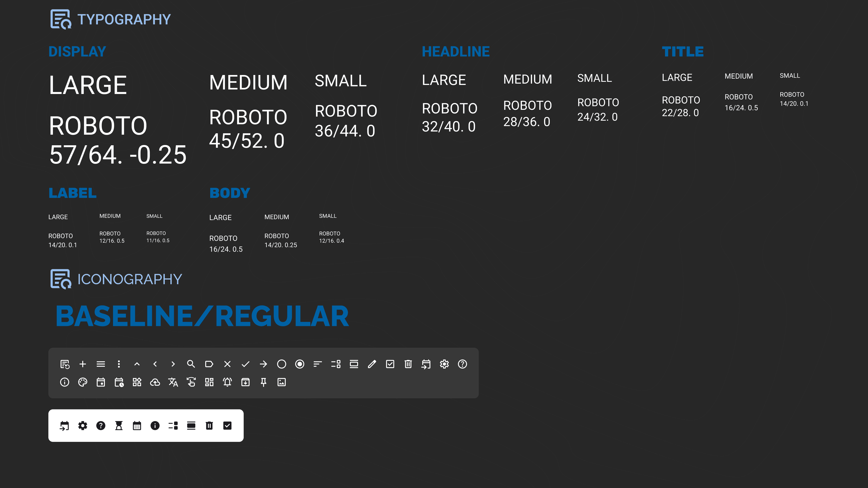868x488 pixels.
Task: Click the push pin icon
Action: pos(264,382)
